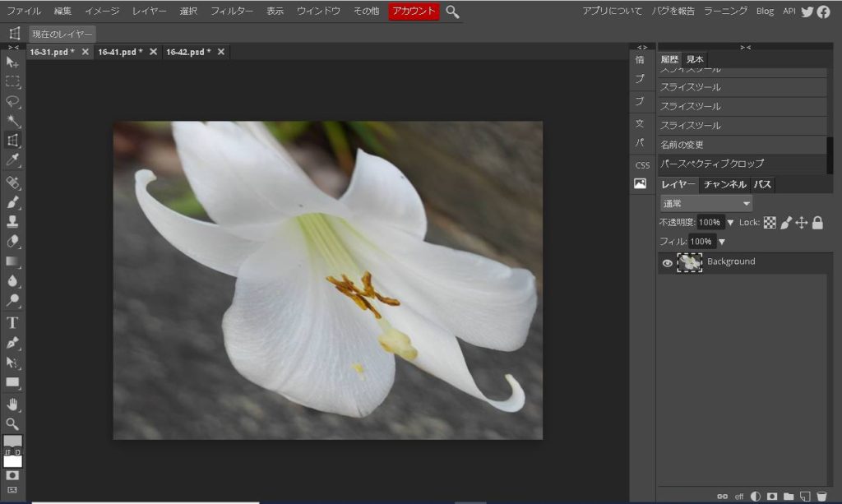Expand the フィル fill dropdown arrow
This screenshot has height=504, width=842.
722,242
